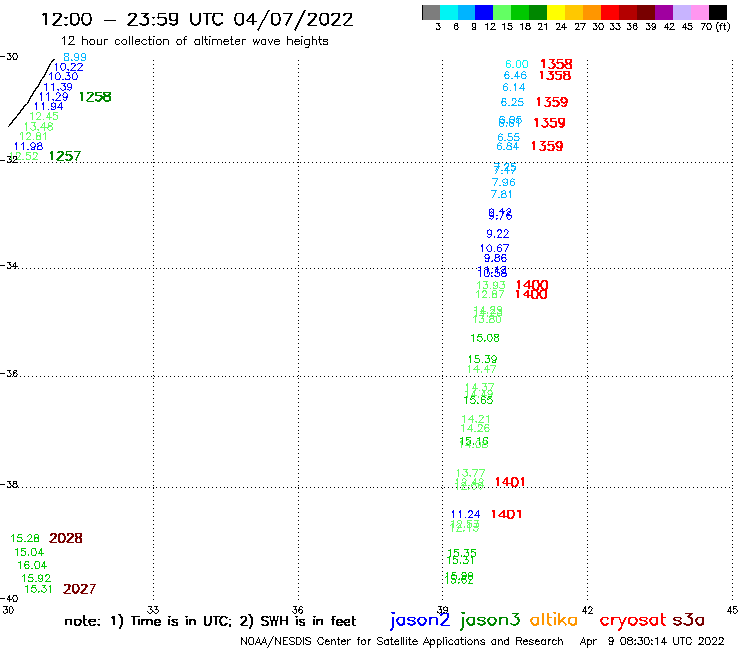Screen dimensions: 740x650
Task: Click the 10.67 wave height reading
Action: point(495,248)
